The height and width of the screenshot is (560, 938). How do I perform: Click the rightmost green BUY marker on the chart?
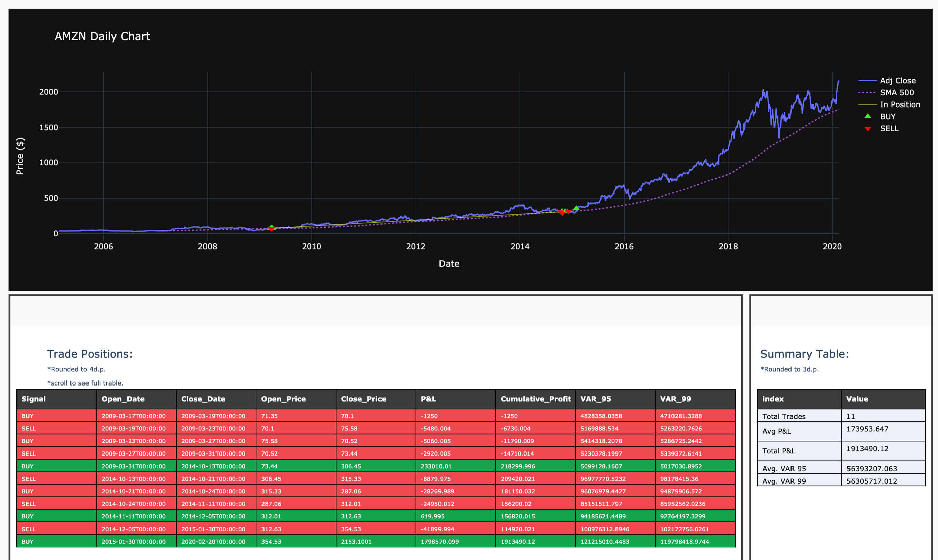576,208
